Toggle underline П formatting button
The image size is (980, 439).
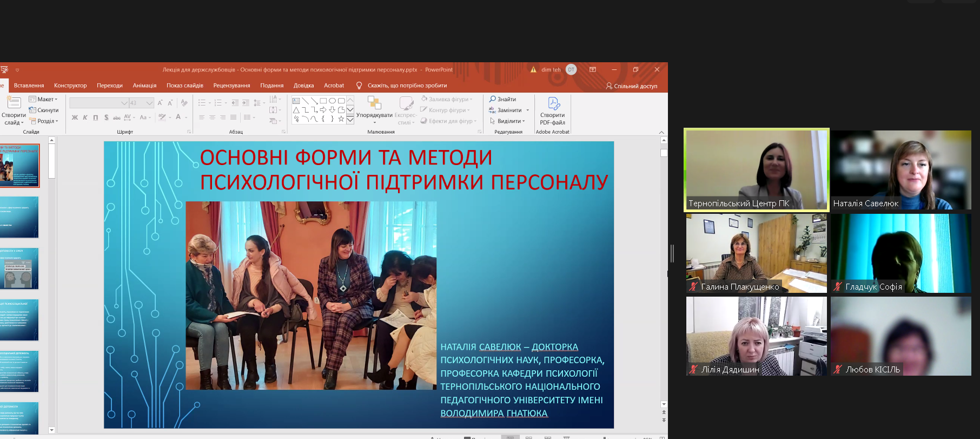[x=96, y=117]
